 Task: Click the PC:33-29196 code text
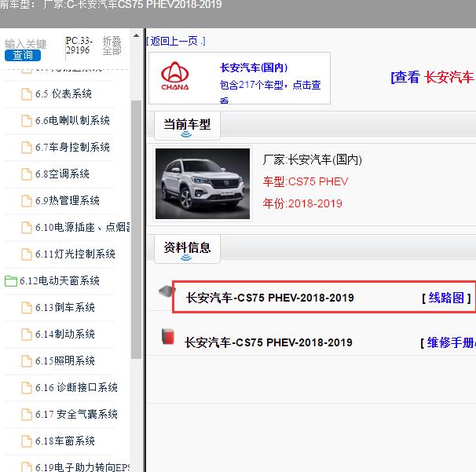pos(79,46)
